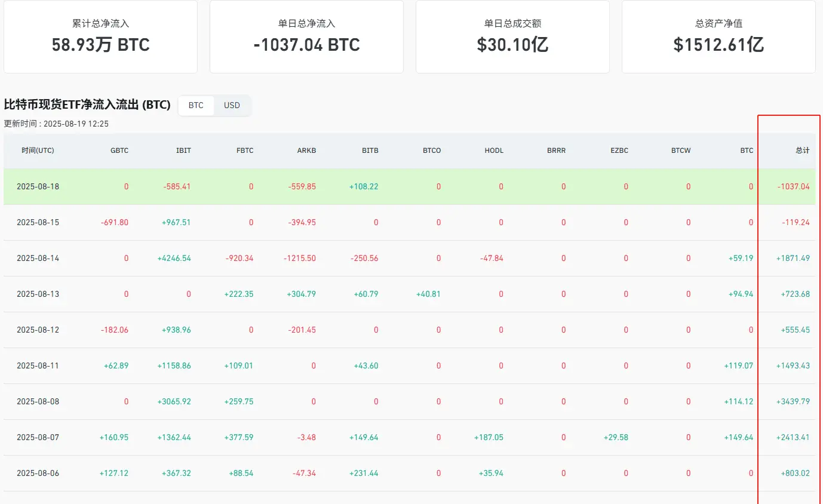Click the -920.34 FBTC value

click(x=239, y=258)
